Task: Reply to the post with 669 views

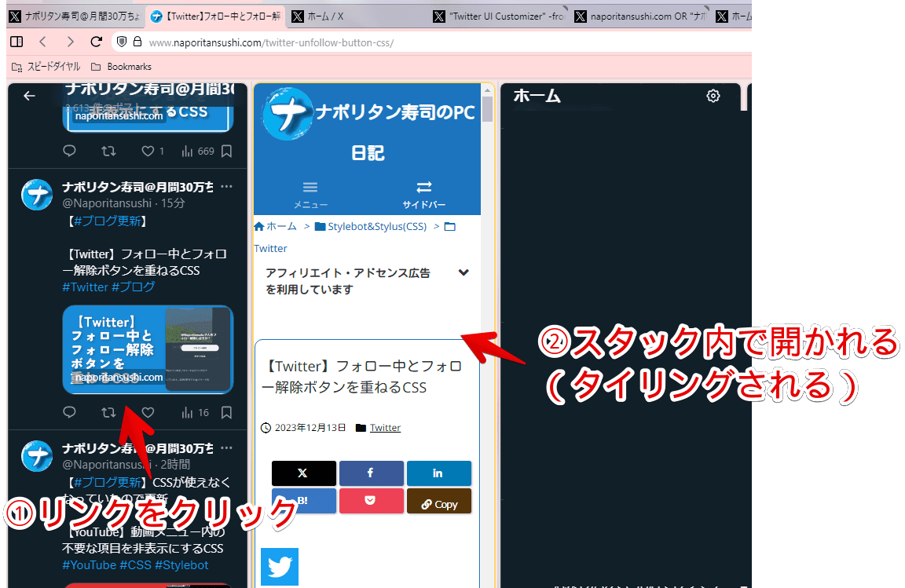Action: pyautogui.click(x=69, y=152)
